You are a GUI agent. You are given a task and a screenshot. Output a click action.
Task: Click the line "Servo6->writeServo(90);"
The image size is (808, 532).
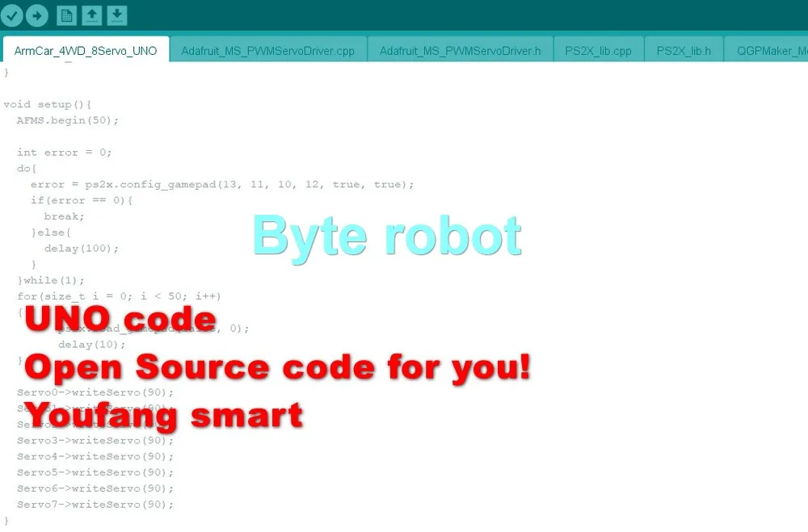tap(95, 488)
